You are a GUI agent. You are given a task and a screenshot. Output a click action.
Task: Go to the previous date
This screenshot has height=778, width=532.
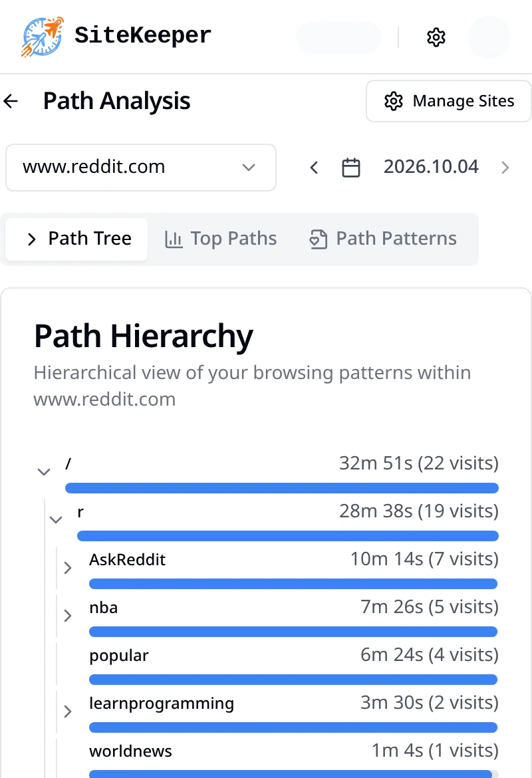pos(314,168)
